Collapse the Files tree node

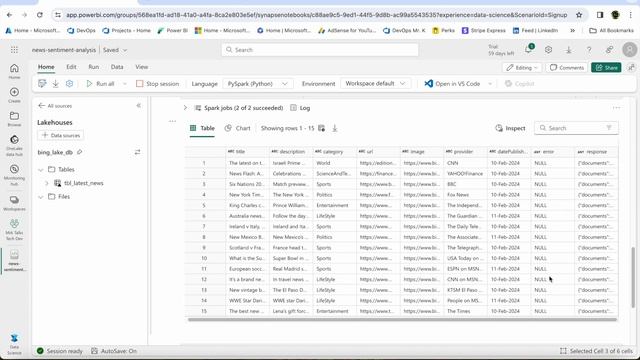coord(41,197)
